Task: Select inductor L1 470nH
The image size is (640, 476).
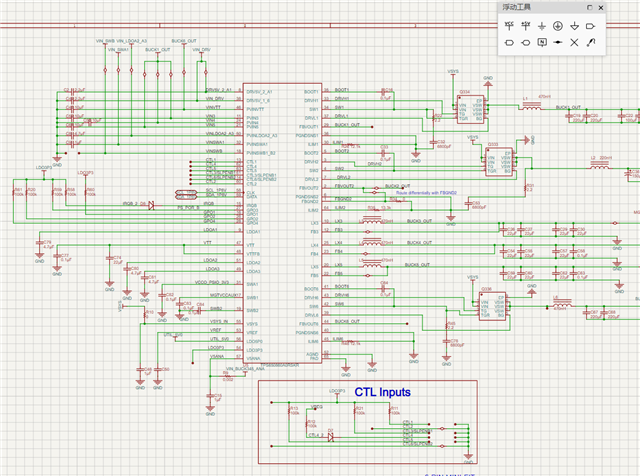Action: (532, 106)
